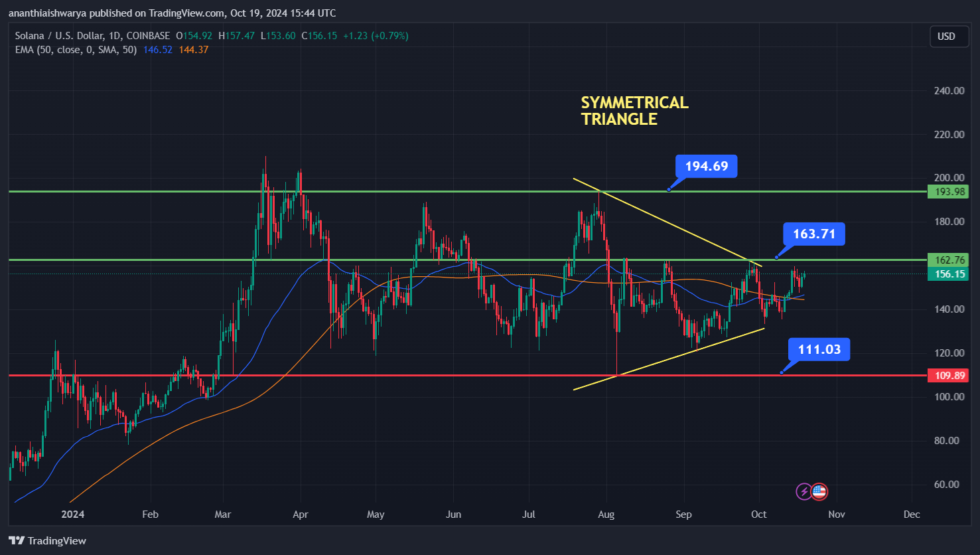
Task: Click the 146.52 EMA value
Action: 158,50
